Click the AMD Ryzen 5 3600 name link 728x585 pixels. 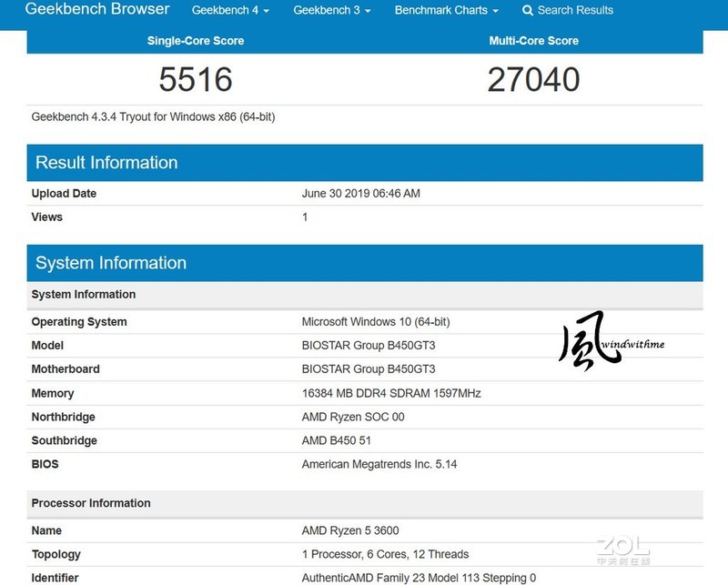[353, 530]
